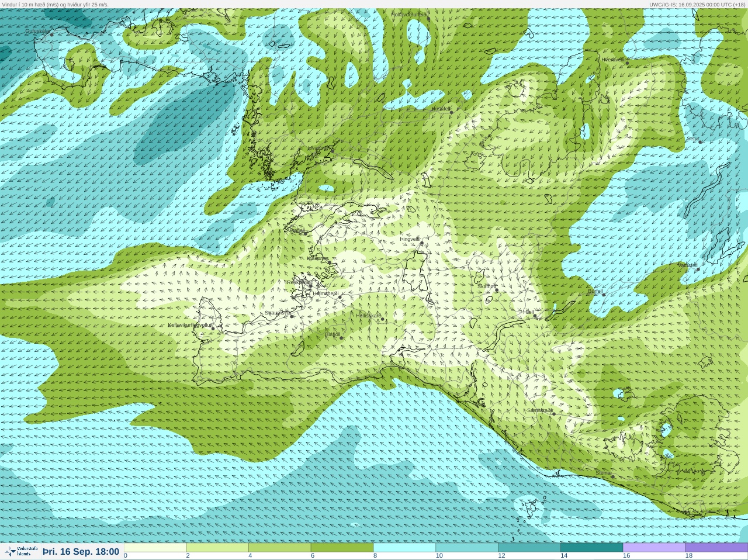
Task: Click the Hellisskarð station marker
Action: [383, 319]
